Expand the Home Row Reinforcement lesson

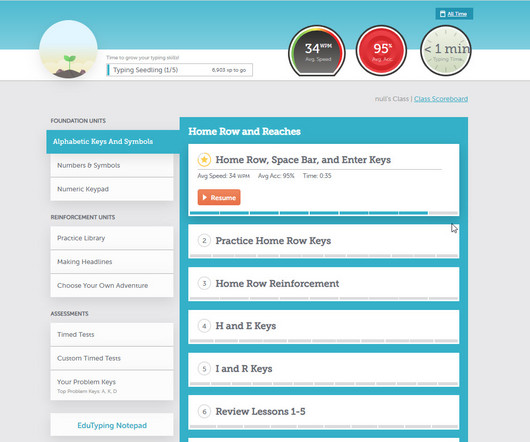click(323, 284)
